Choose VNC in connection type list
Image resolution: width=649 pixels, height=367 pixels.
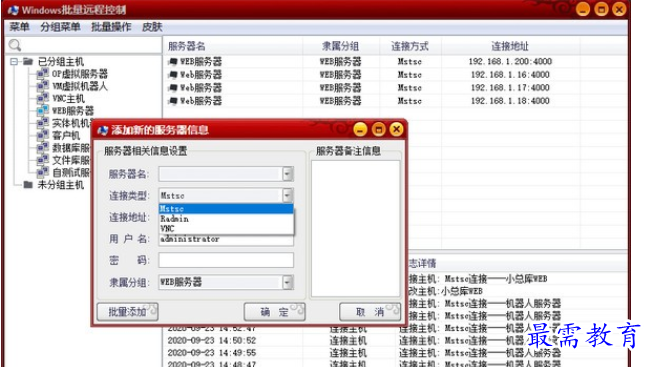[x=226, y=228]
